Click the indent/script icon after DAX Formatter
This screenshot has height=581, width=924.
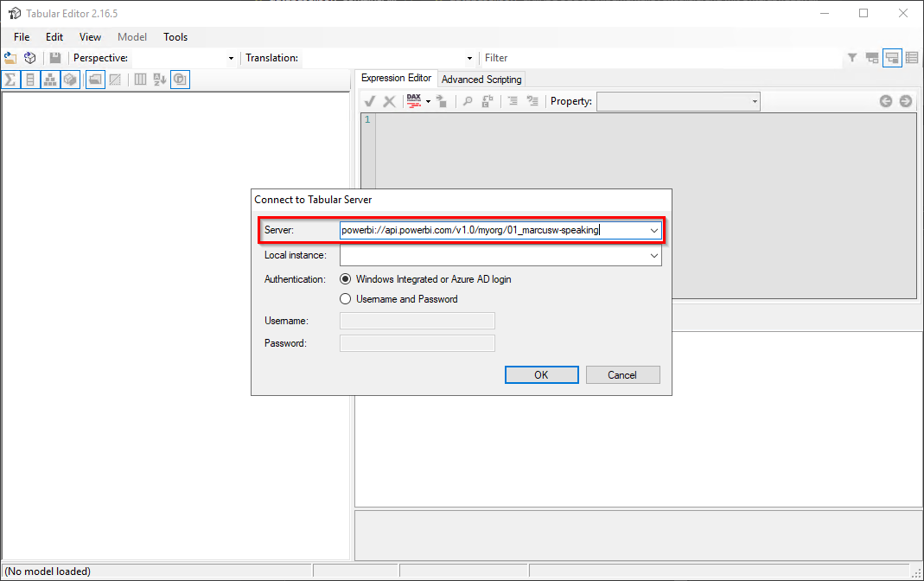[x=442, y=101]
